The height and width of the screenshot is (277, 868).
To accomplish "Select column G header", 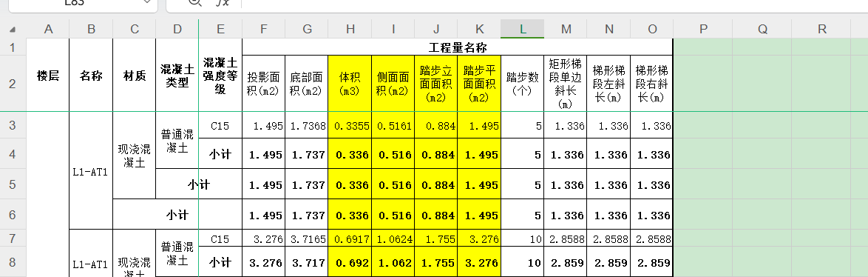I will 308,30.
